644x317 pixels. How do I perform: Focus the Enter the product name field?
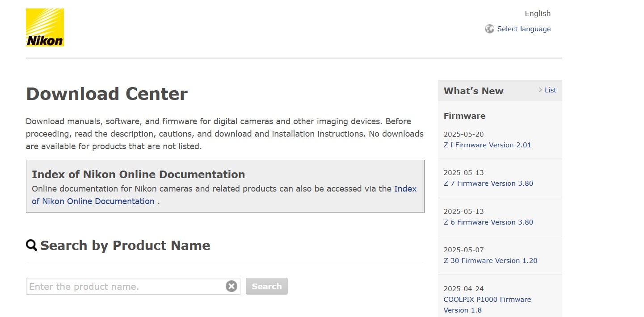pos(126,286)
